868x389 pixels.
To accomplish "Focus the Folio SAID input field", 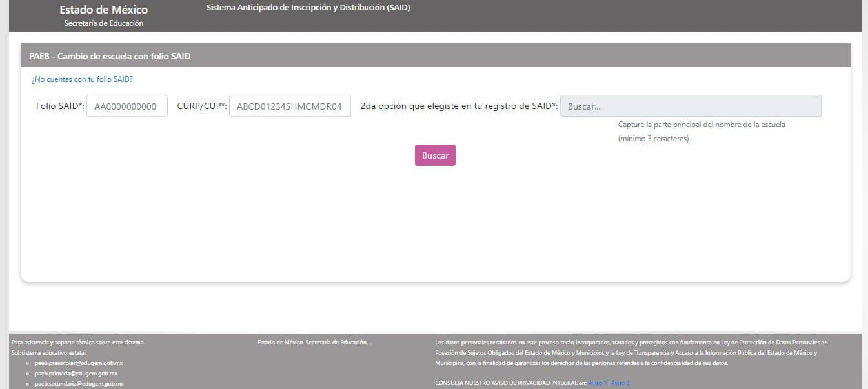I will tap(127, 106).
